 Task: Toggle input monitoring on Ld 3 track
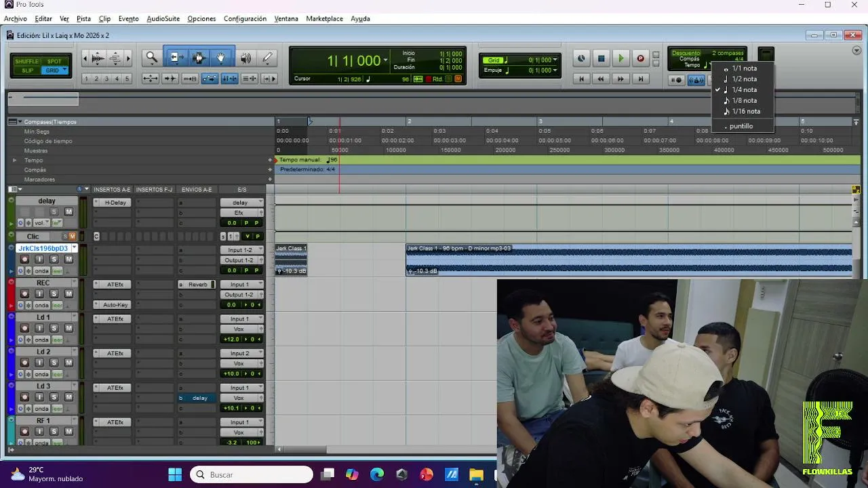pos(39,397)
